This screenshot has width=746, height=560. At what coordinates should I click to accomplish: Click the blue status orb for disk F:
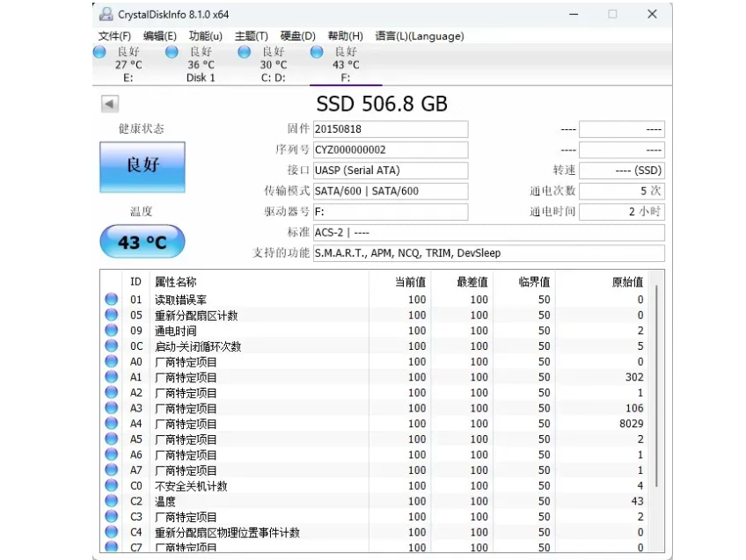pos(317,52)
